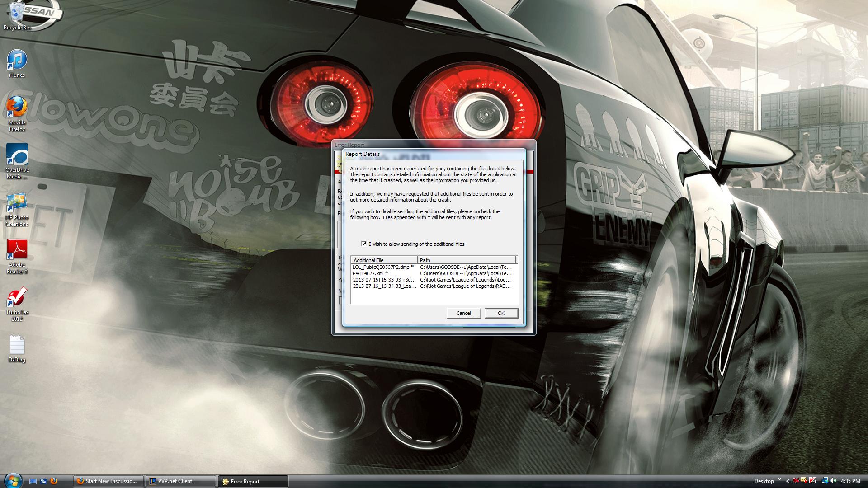The height and width of the screenshot is (488, 868).
Task: Select the P4HT4L27.xml file entry
Action: coord(370,273)
